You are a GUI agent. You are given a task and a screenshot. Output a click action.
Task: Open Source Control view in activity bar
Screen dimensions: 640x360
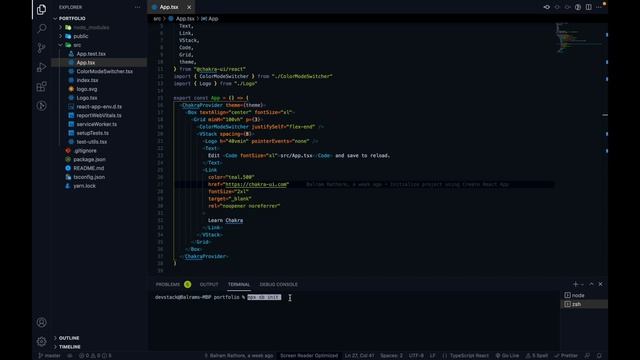click(x=41, y=48)
